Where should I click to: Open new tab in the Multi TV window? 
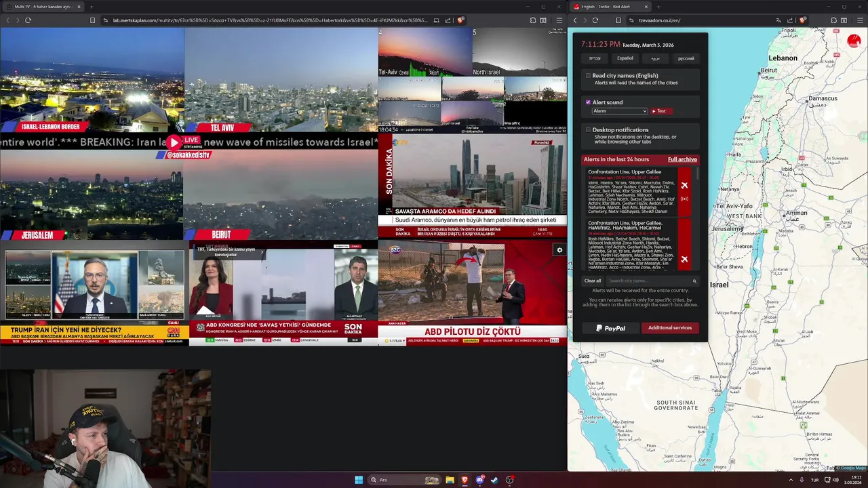91,7
